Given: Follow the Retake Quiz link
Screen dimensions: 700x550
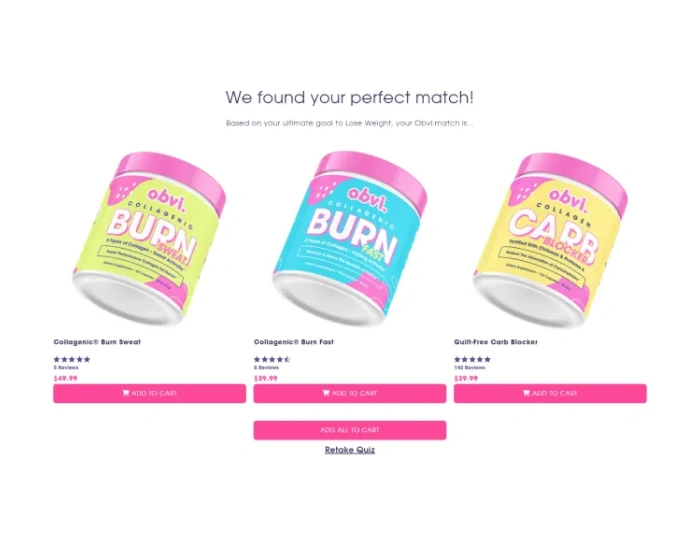Looking at the screenshot, I should click(350, 450).
